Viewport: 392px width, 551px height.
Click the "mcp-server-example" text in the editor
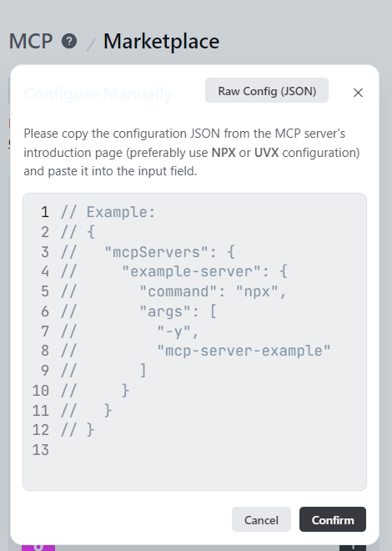point(244,351)
